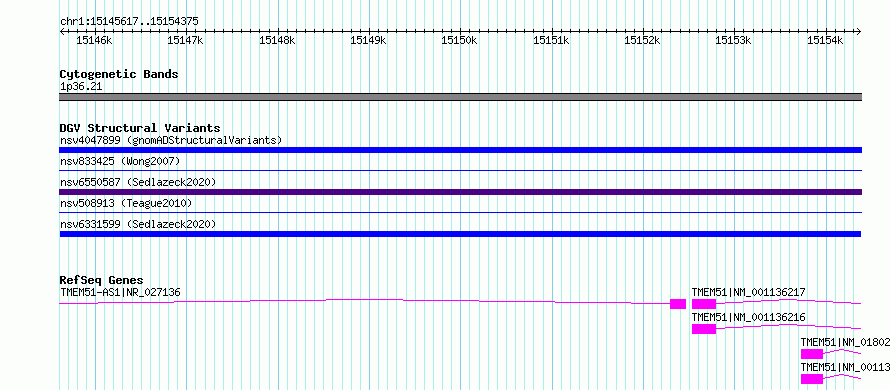This screenshot has height=390, width=890.
Task: Click the DGV Structural Variants track title
Action: [140, 128]
